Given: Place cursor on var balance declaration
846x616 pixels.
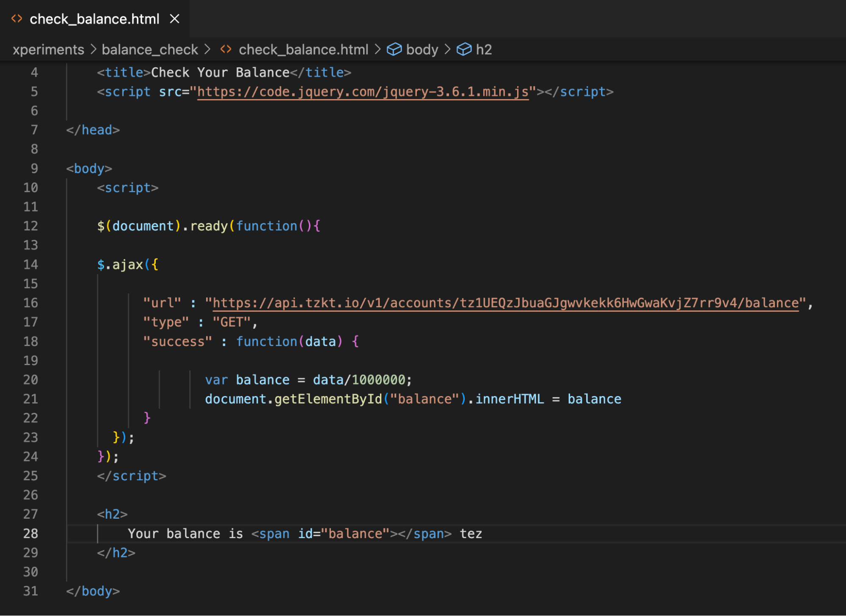Looking at the screenshot, I should click(x=262, y=380).
